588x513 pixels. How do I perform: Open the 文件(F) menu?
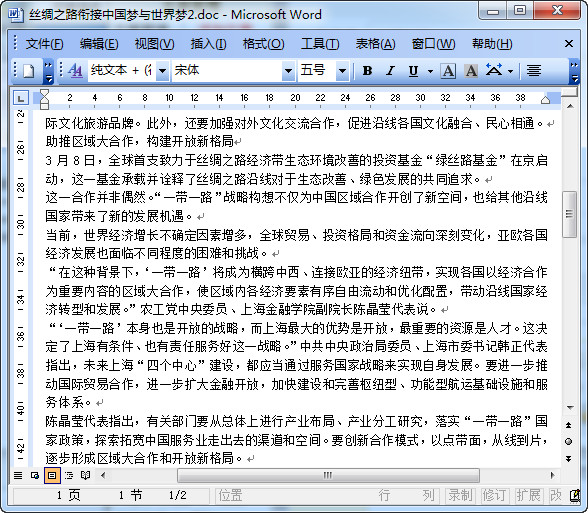[44, 44]
